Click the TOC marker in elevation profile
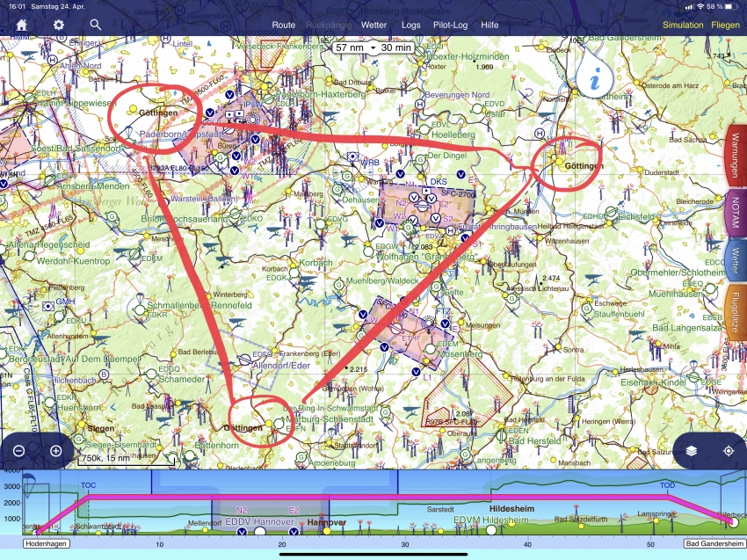 coord(88,485)
